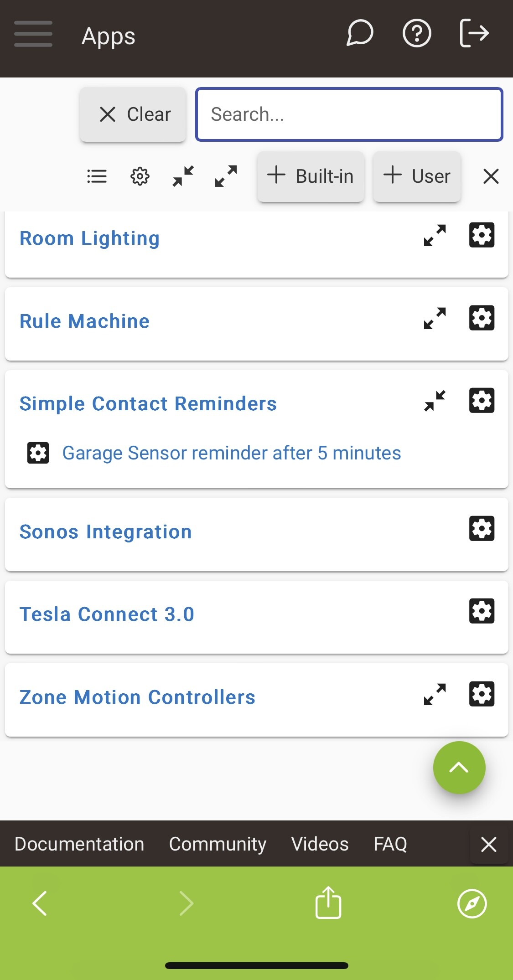Screen dimensions: 513x980
Task: Collapse the Simple Contact Reminders group
Action: tap(435, 401)
